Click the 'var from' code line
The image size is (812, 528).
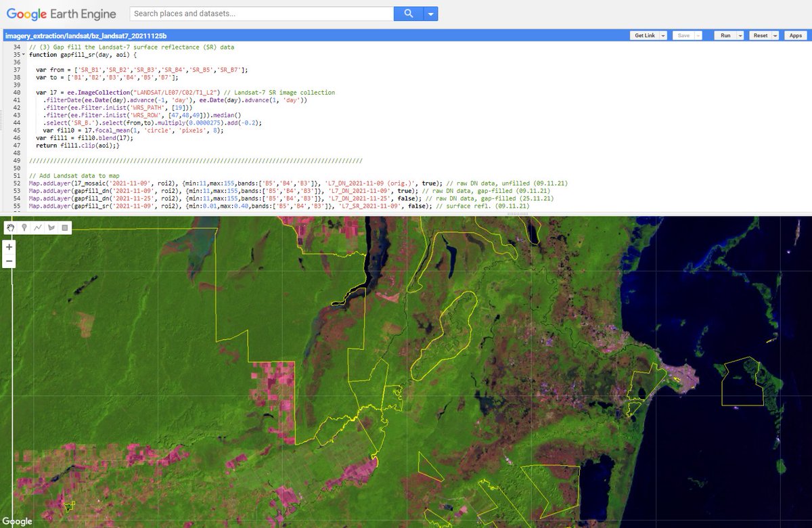coord(141,70)
